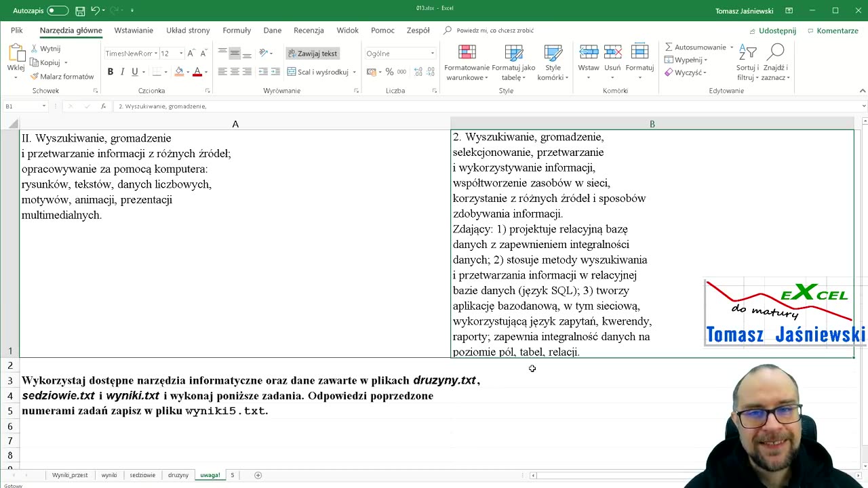Switch to the Formuły tab
Image resolution: width=868 pixels, height=488 pixels.
[237, 30]
